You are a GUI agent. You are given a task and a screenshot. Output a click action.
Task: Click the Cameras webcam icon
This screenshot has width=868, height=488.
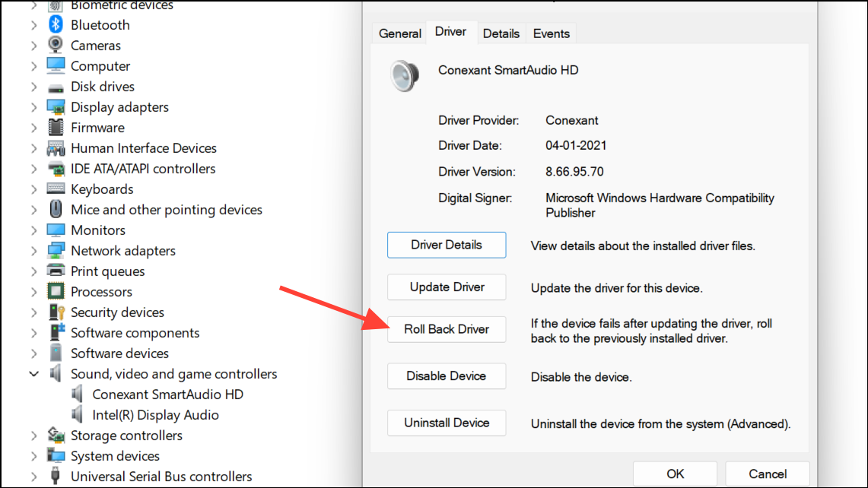pyautogui.click(x=56, y=45)
